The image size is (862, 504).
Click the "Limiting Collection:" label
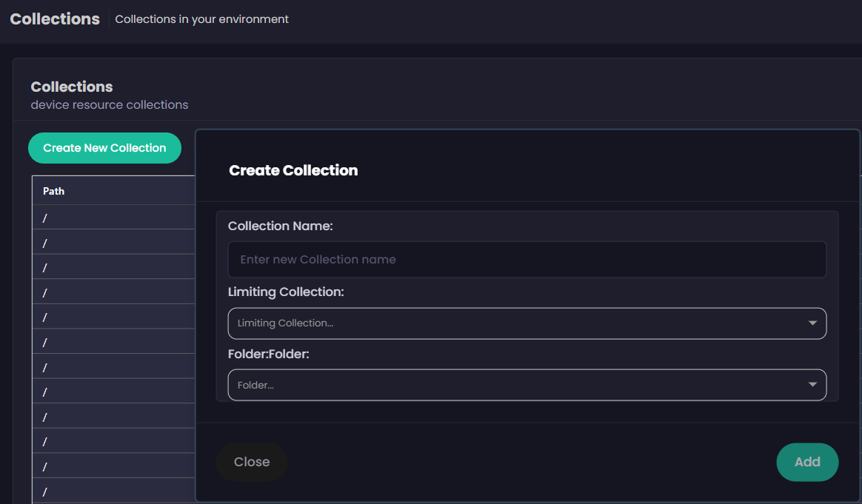(286, 292)
